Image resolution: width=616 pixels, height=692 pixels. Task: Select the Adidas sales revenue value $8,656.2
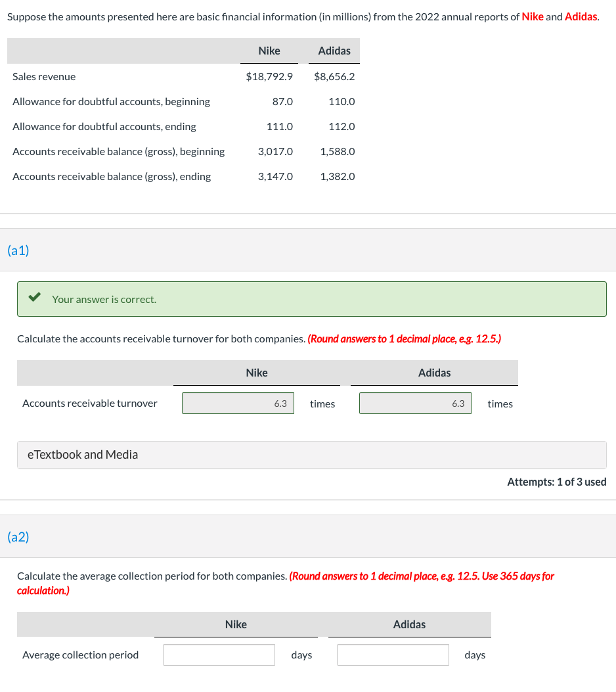334,76
